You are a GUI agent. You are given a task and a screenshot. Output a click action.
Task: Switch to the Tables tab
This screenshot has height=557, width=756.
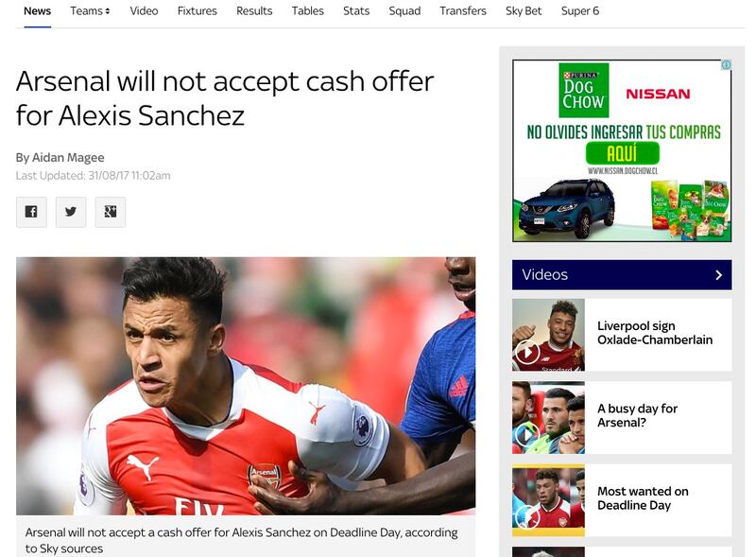point(308,10)
